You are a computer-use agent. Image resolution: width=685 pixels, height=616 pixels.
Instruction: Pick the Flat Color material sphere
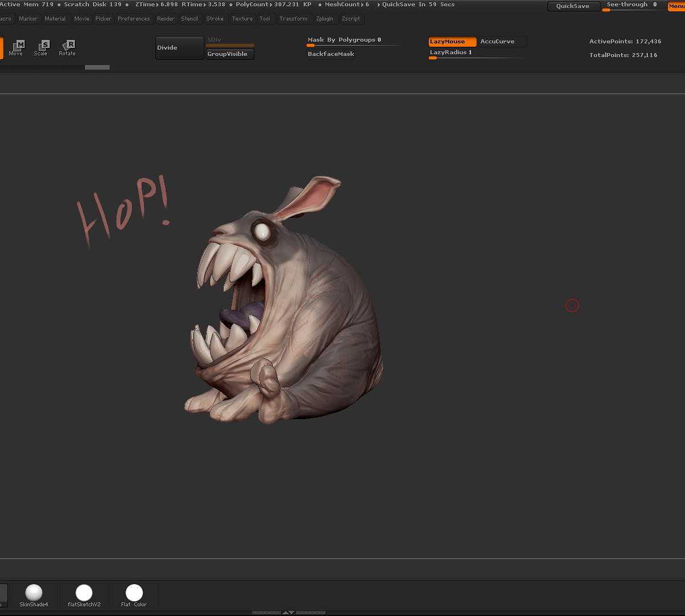[134, 595]
